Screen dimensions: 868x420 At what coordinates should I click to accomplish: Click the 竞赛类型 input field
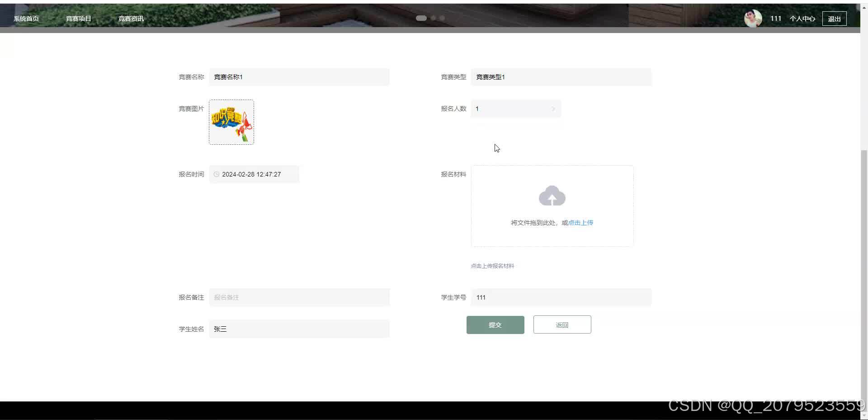561,77
